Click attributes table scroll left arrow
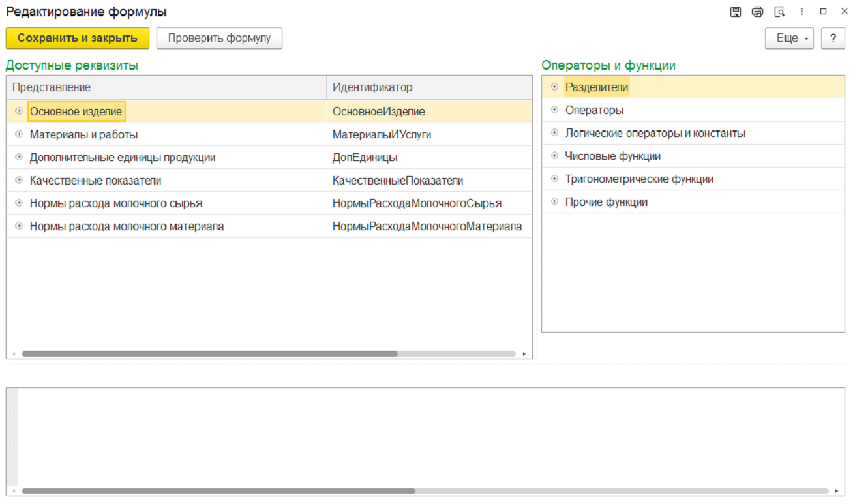Viewport: 855px width, 504px height. [x=14, y=354]
